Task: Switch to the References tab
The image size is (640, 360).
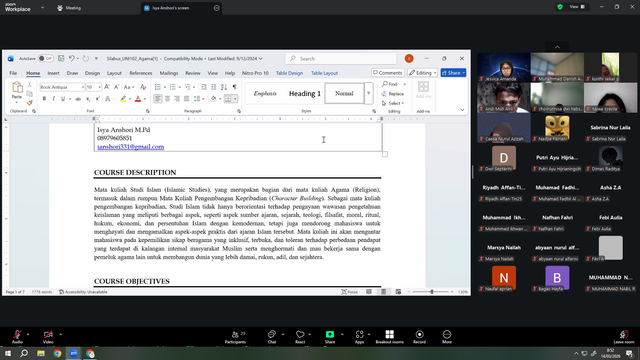Action: (141, 73)
